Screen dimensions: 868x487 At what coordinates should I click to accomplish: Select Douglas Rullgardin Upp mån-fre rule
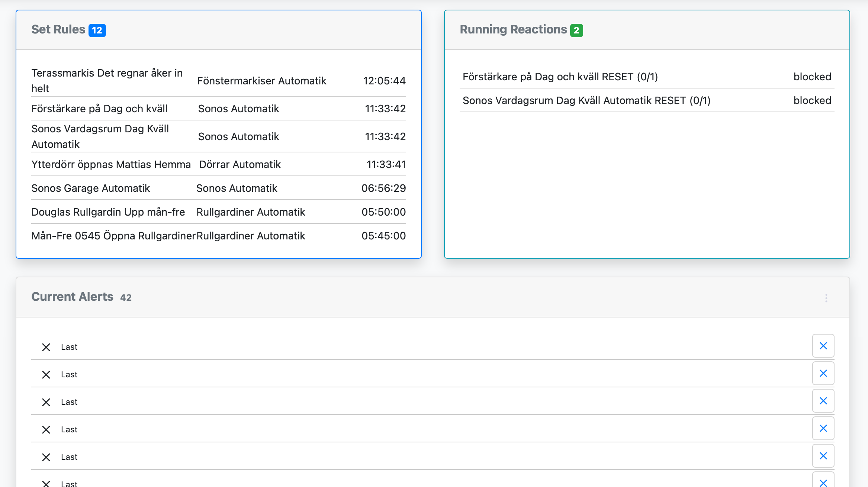[108, 212]
